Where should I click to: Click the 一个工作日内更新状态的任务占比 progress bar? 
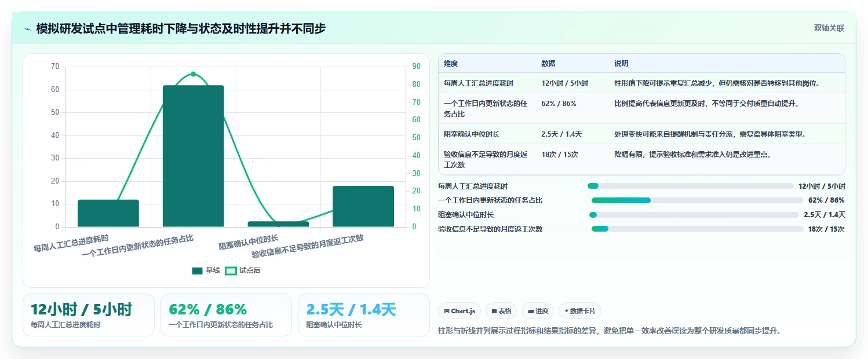pyautogui.click(x=697, y=200)
